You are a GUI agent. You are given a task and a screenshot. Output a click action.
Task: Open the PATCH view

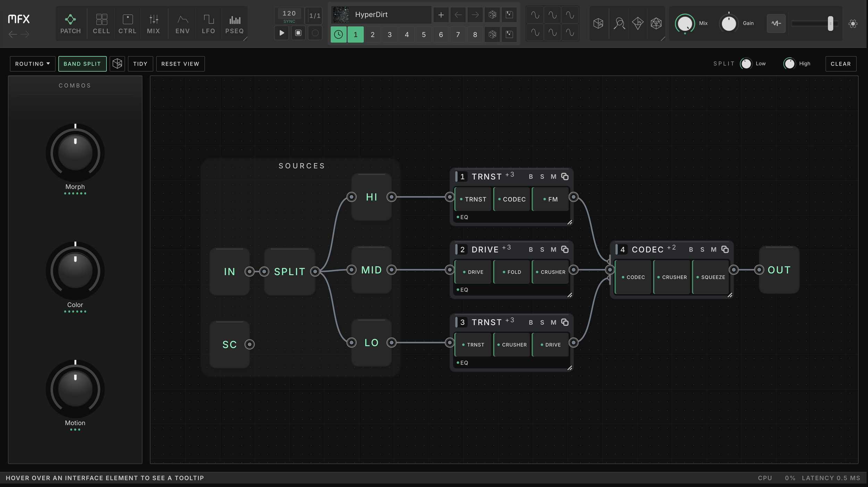tap(70, 24)
